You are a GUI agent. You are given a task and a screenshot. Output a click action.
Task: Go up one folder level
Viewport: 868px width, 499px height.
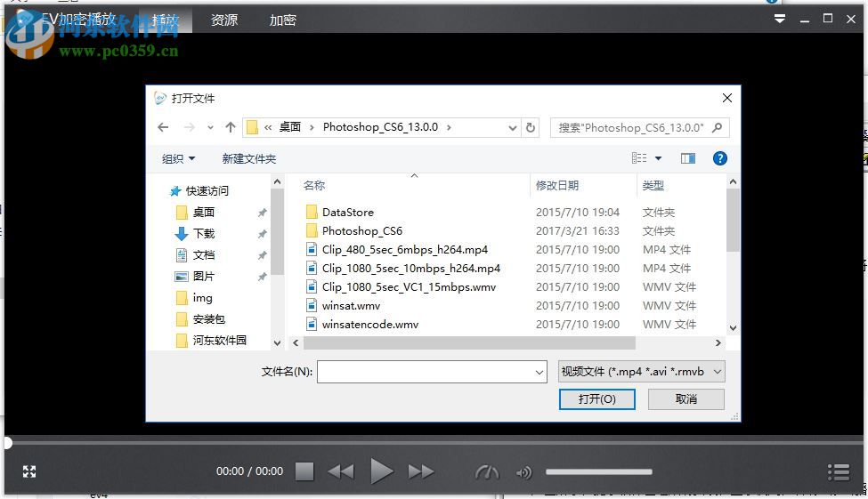pos(231,127)
